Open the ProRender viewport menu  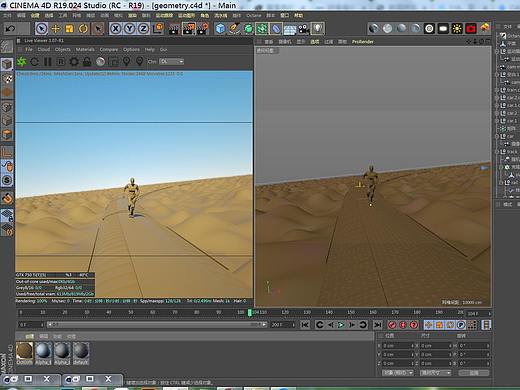[363, 42]
